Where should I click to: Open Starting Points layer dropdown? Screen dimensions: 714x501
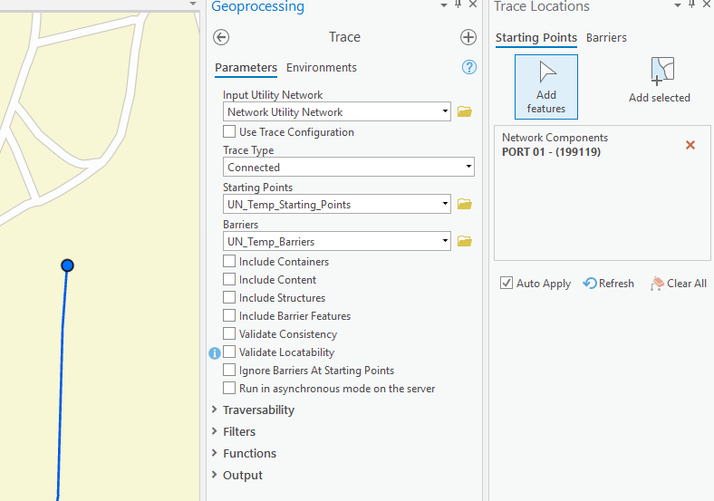coord(445,204)
